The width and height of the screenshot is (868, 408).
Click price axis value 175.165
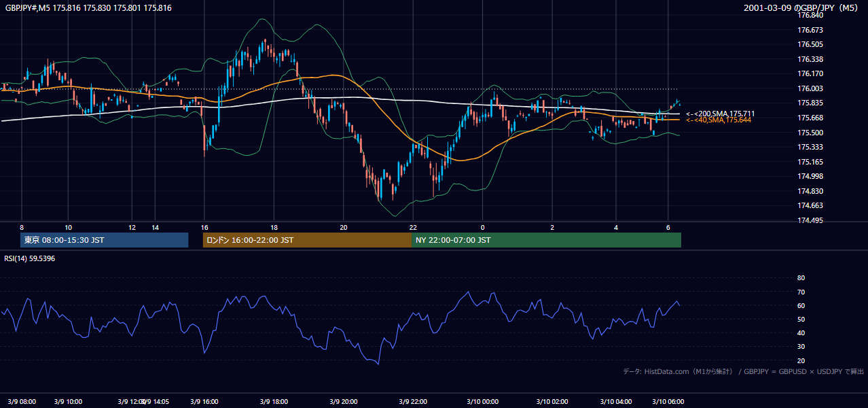point(811,162)
